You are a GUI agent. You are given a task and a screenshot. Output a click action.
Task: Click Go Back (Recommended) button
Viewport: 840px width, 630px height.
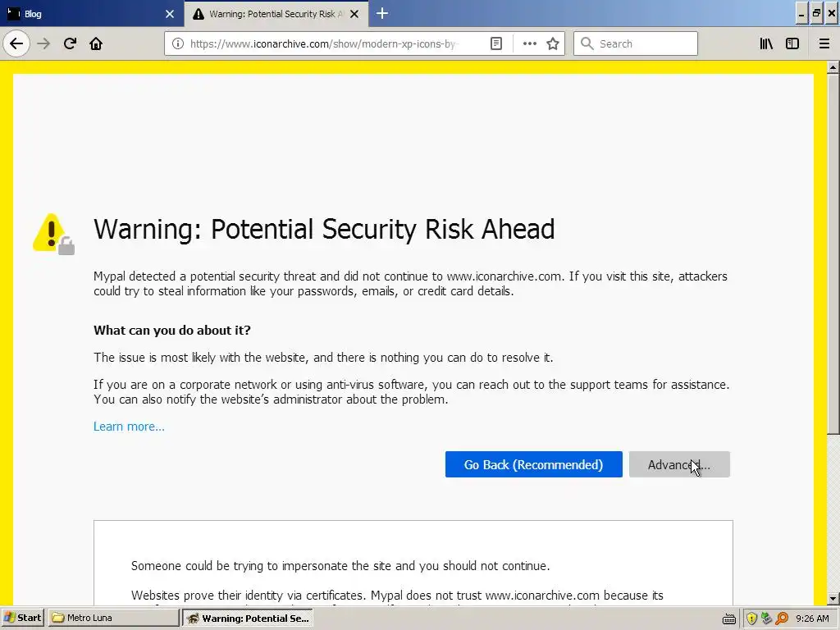coord(533,464)
